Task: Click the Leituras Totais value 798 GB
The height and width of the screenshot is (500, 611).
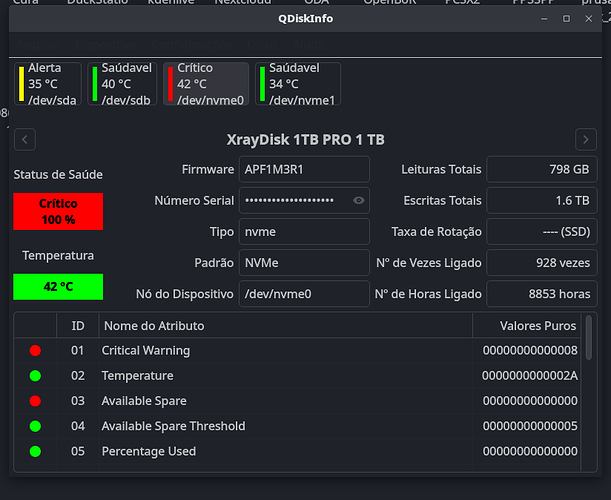Action: pos(542,170)
